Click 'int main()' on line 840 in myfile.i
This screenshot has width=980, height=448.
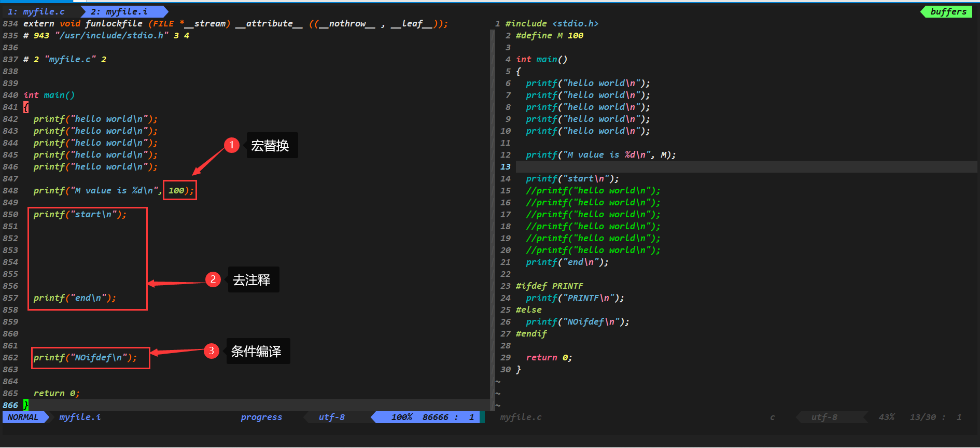click(x=49, y=95)
